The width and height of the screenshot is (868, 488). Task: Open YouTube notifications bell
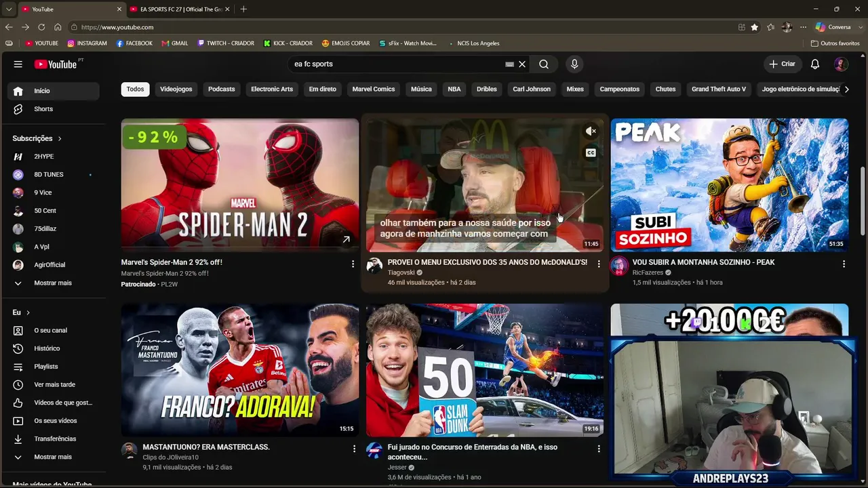coord(815,64)
